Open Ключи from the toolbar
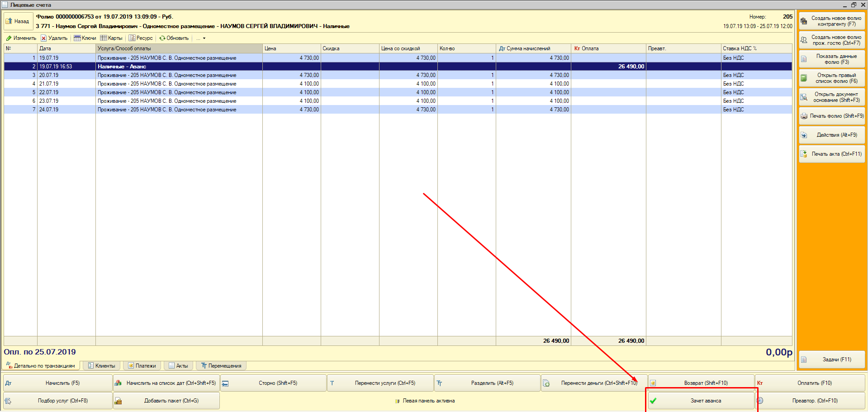 pos(85,38)
